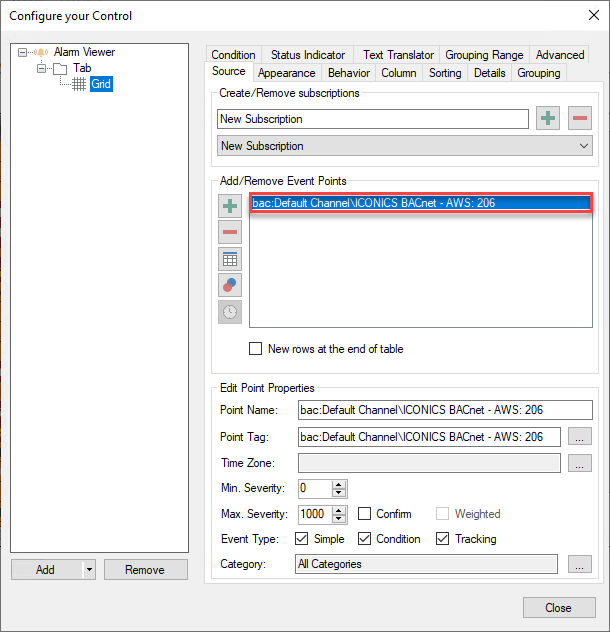This screenshot has height=632, width=610.
Task: Toggle the Weighted checkbox
Action: coord(442,514)
